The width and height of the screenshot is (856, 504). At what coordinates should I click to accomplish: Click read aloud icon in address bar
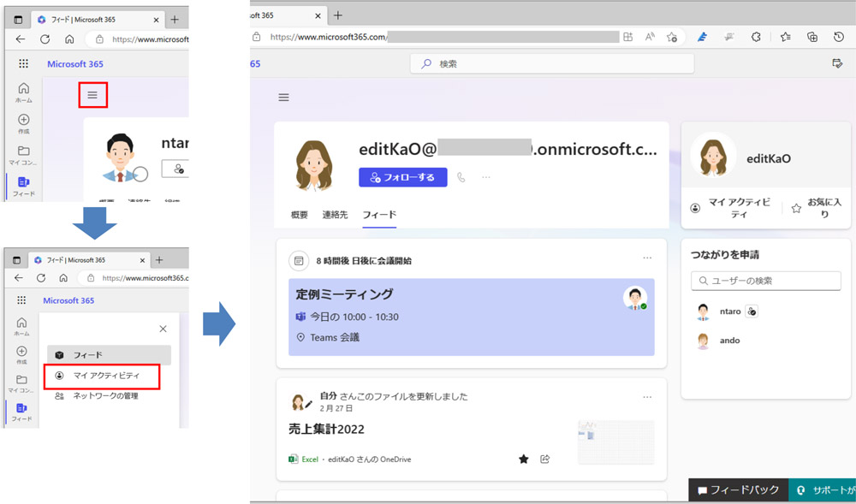click(x=651, y=37)
